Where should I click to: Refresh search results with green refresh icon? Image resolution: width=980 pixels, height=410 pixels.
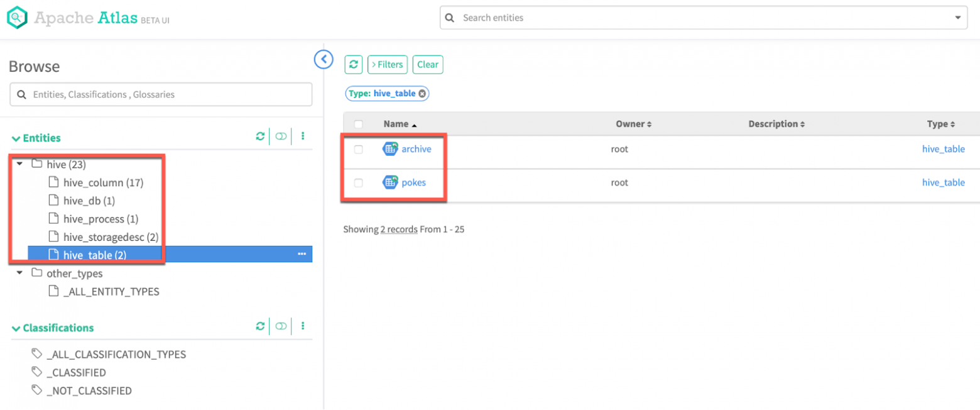coord(354,64)
